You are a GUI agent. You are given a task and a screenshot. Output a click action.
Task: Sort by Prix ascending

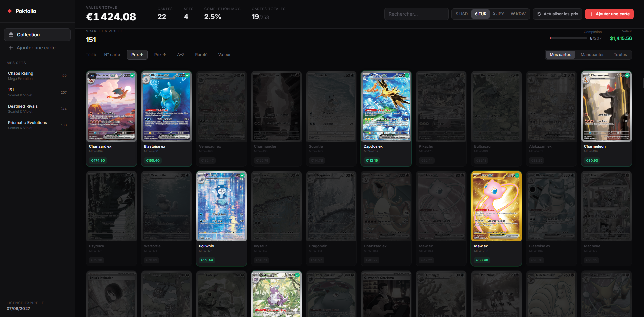160,55
